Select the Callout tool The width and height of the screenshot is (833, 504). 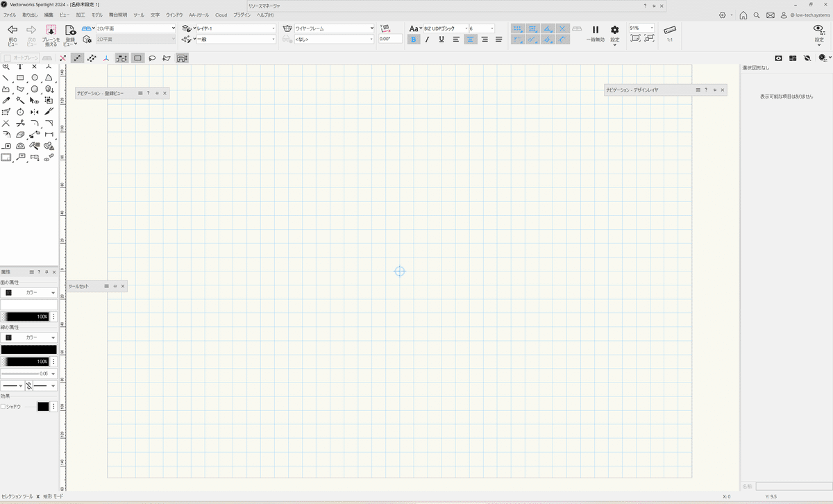pos(20,157)
